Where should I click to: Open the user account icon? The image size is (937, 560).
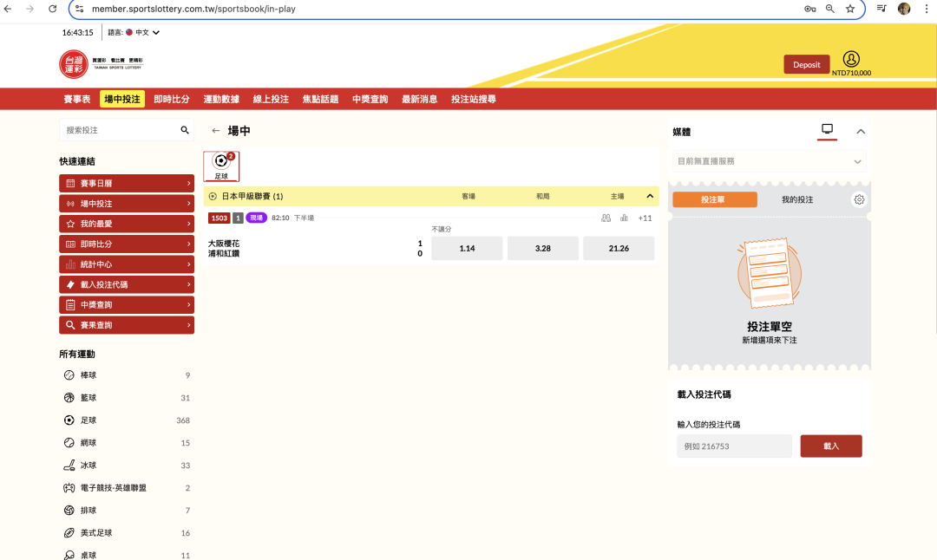(851, 59)
